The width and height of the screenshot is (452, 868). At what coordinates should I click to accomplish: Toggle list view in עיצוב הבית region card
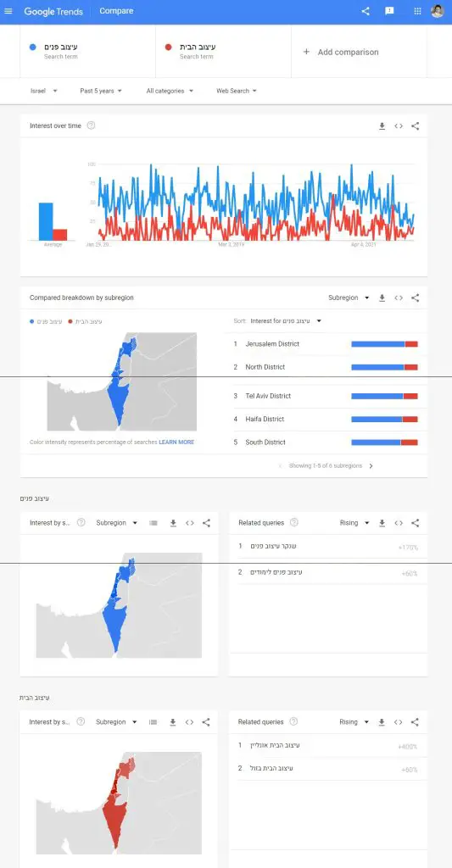(x=153, y=722)
